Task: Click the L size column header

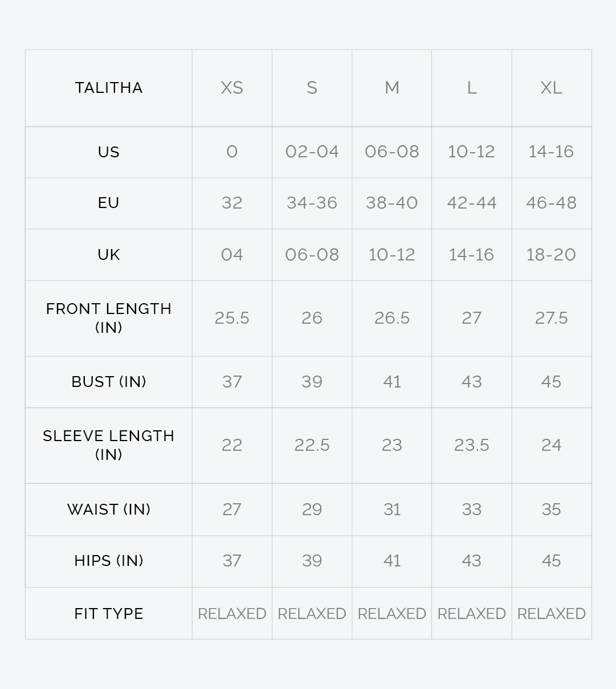Action: click(x=472, y=88)
